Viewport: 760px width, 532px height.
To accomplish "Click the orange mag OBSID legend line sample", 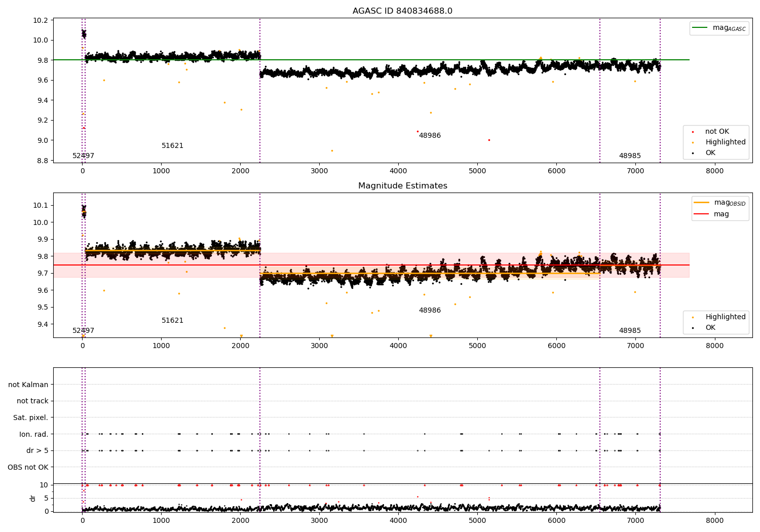I will (702, 203).
